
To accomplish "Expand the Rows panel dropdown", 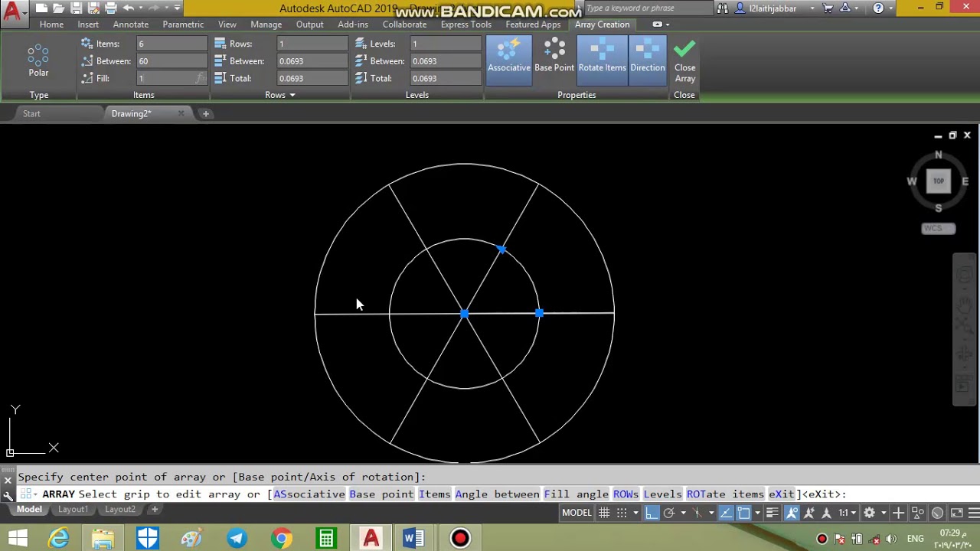I will point(280,95).
